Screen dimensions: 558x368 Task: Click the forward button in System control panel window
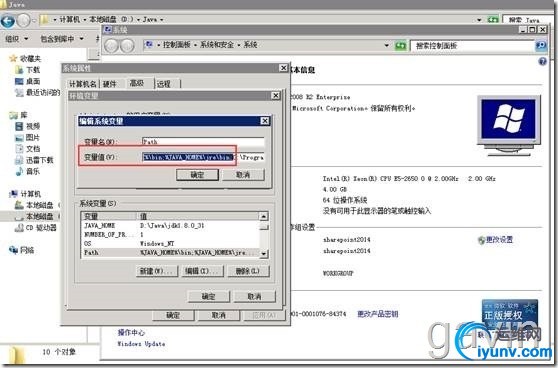[127, 46]
